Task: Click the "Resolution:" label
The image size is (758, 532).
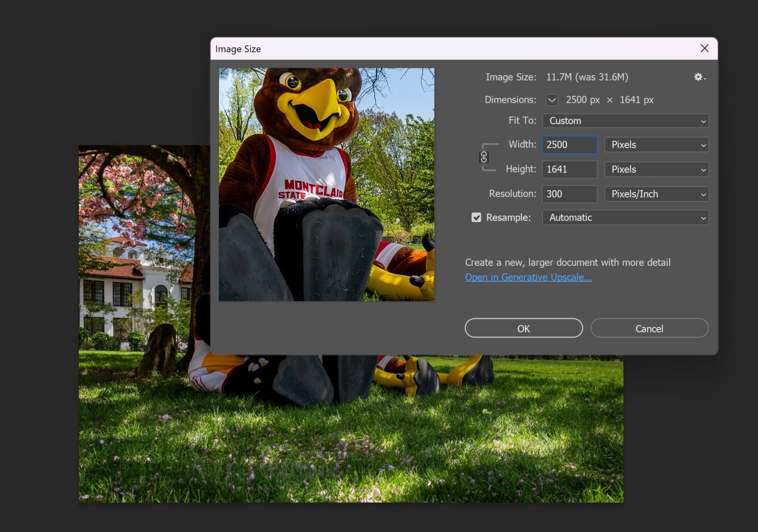Action: point(513,194)
